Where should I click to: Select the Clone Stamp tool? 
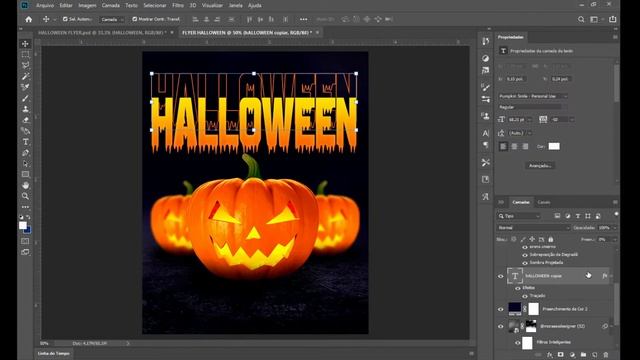pyautogui.click(x=25, y=109)
